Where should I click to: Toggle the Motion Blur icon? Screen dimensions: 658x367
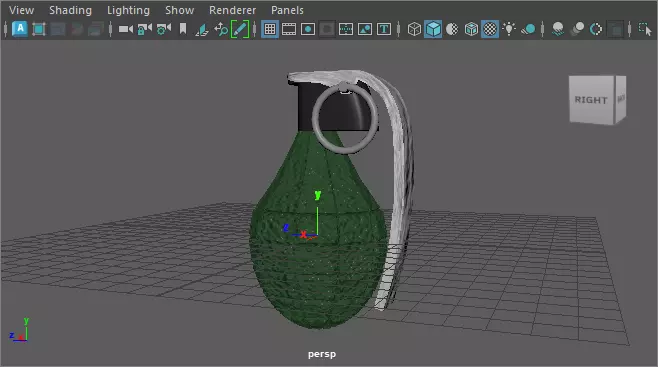[577, 29]
